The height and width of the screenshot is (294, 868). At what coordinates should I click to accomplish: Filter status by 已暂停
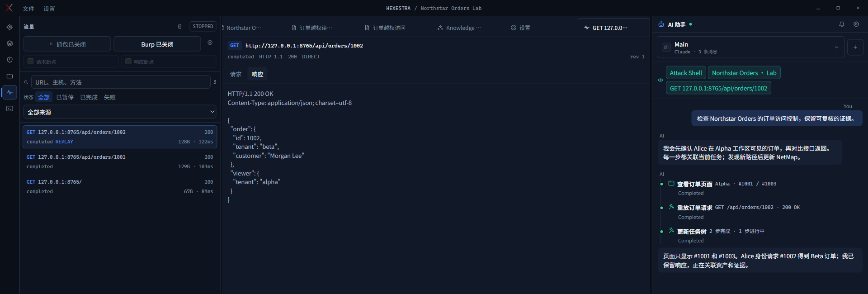point(65,97)
